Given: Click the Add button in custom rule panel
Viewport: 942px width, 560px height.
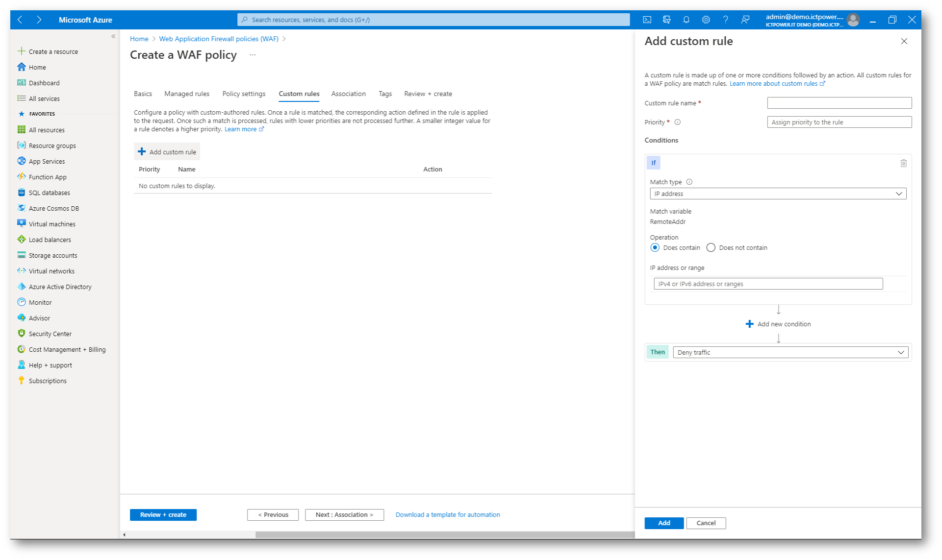Looking at the screenshot, I should click(x=664, y=523).
